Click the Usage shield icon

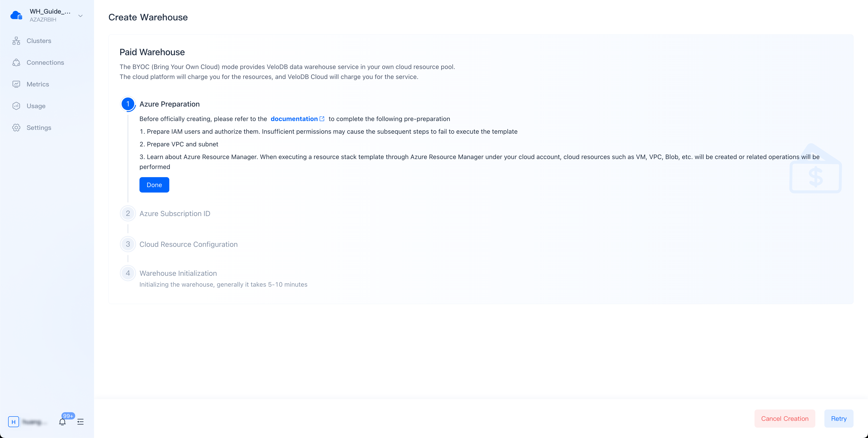pyautogui.click(x=16, y=106)
